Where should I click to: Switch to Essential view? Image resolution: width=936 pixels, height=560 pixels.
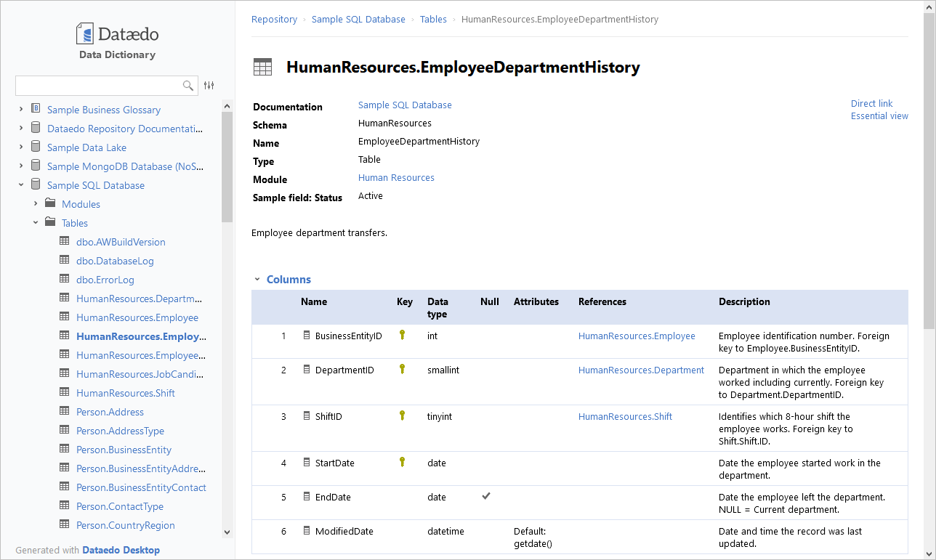pyautogui.click(x=879, y=115)
